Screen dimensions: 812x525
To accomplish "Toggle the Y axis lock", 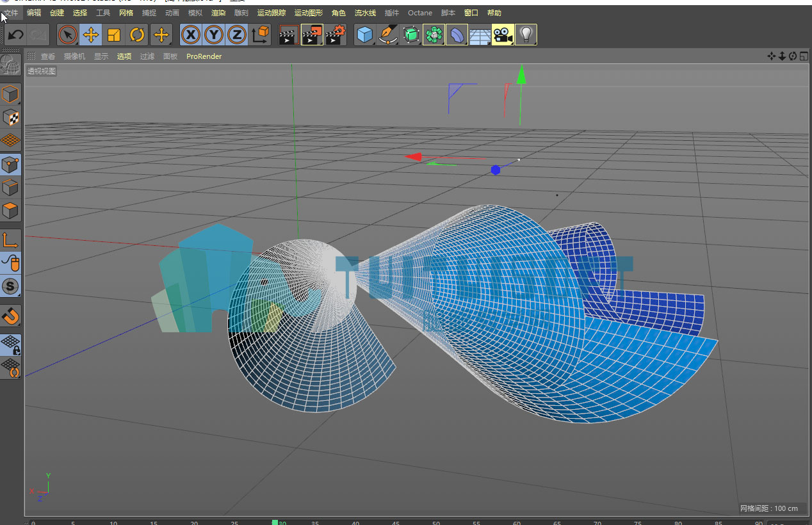I will tap(213, 35).
